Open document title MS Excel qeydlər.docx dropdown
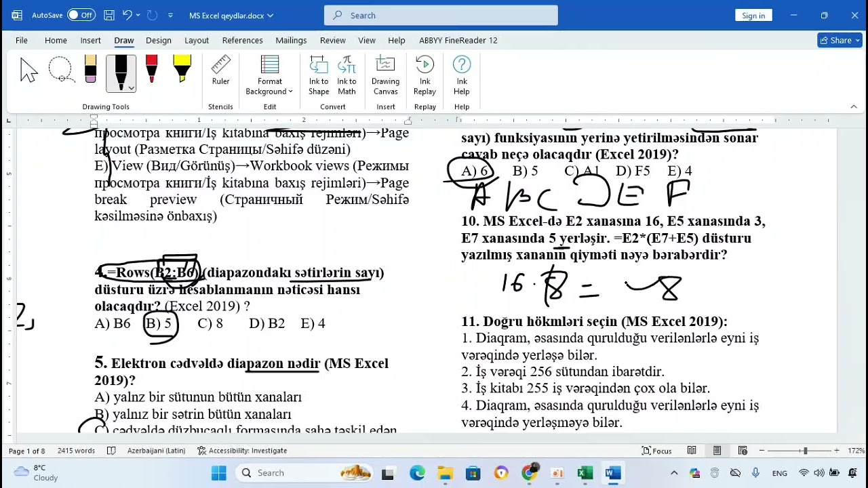Screen dimensions: 868x488 231,15
